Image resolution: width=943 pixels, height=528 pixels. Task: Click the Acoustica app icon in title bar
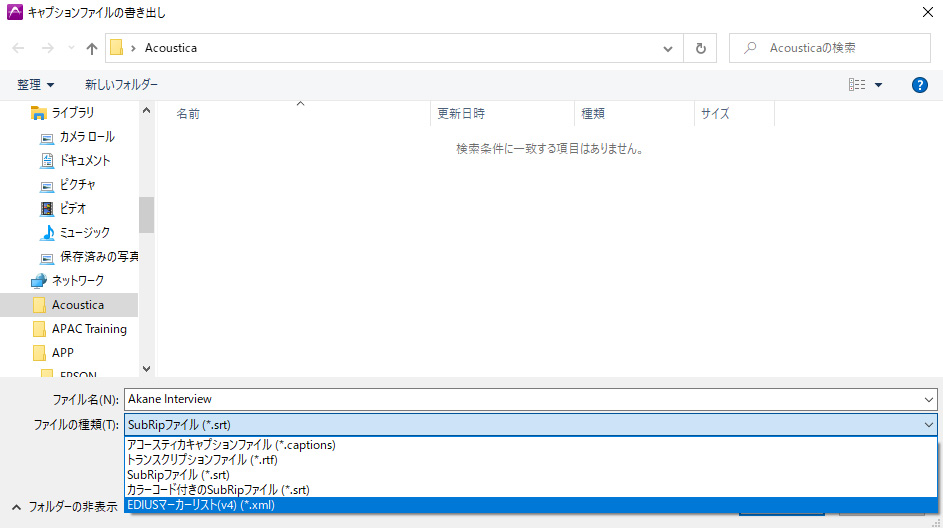(x=14, y=12)
